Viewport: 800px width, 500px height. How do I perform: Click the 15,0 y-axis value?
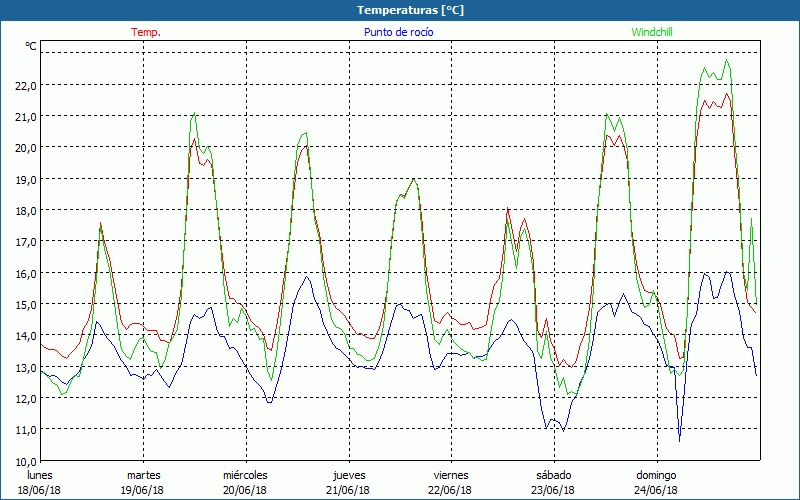click(x=26, y=305)
